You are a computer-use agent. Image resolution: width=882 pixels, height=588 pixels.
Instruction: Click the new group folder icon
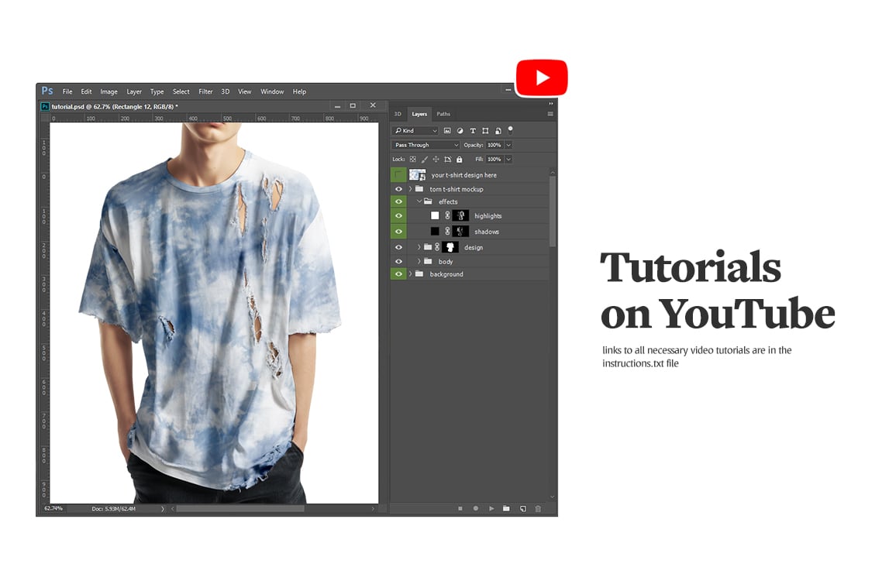(x=506, y=509)
